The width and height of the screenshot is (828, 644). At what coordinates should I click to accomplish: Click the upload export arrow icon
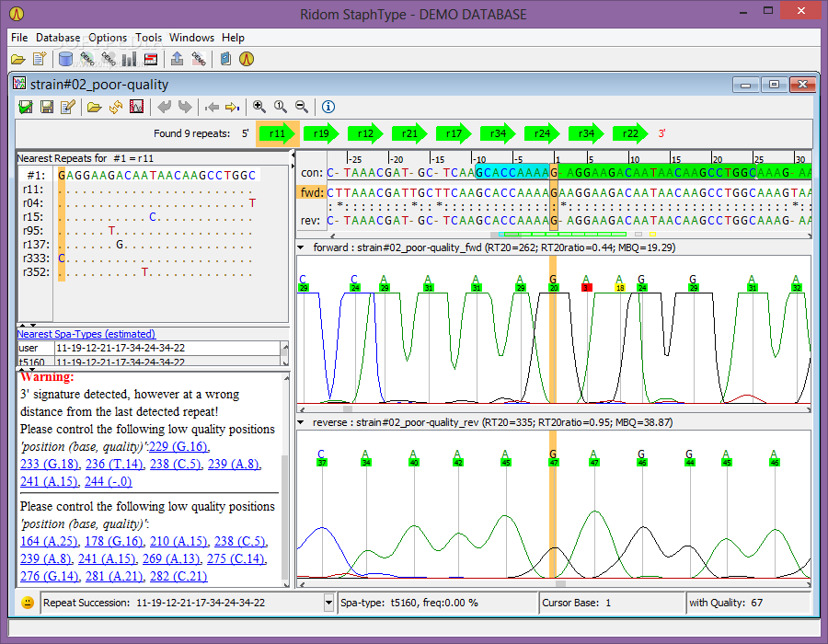pyautogui.click(x=177, y=59)
